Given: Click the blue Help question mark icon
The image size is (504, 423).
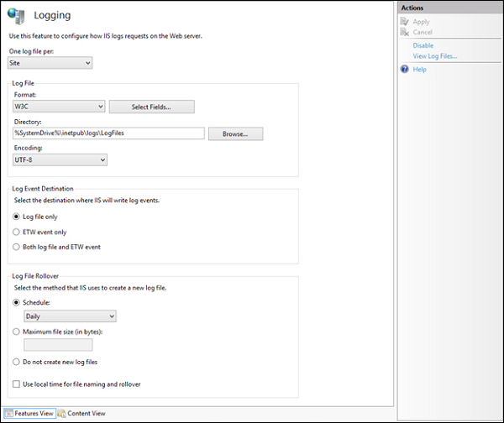Looking at the screenshot, I should click(x=404, y=69).
